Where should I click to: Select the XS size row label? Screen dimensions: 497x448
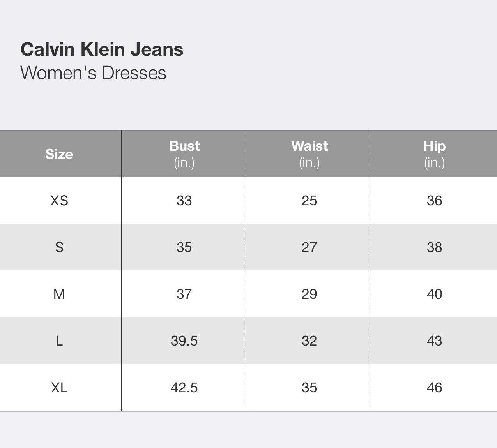coord(59,201)
